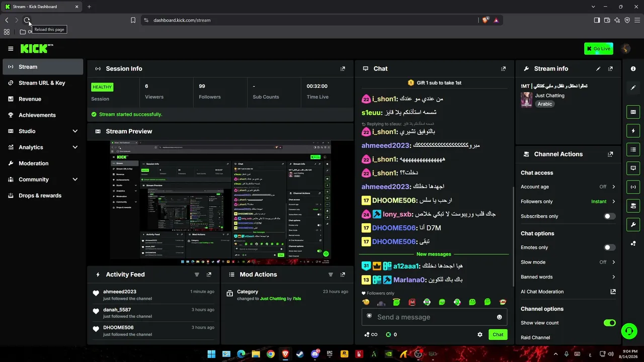This screenshot has width=644, height=362.
Task: Go to Revenue in the sidebar
Action: click(43, 99)
